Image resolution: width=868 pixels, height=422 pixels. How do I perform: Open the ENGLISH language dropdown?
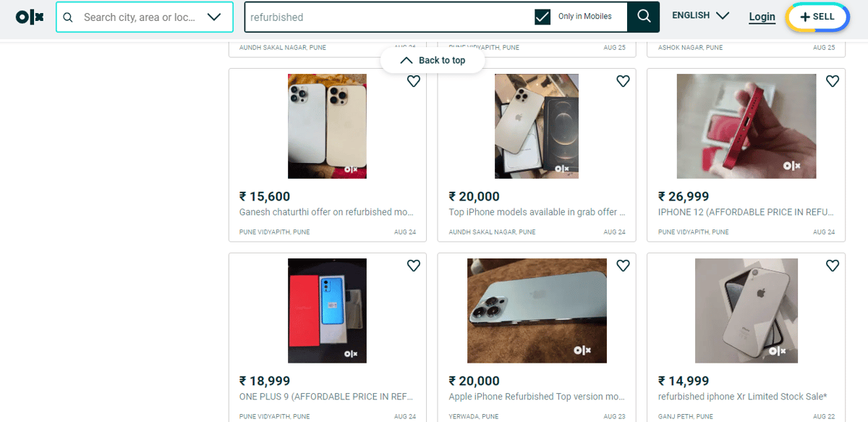699,14
